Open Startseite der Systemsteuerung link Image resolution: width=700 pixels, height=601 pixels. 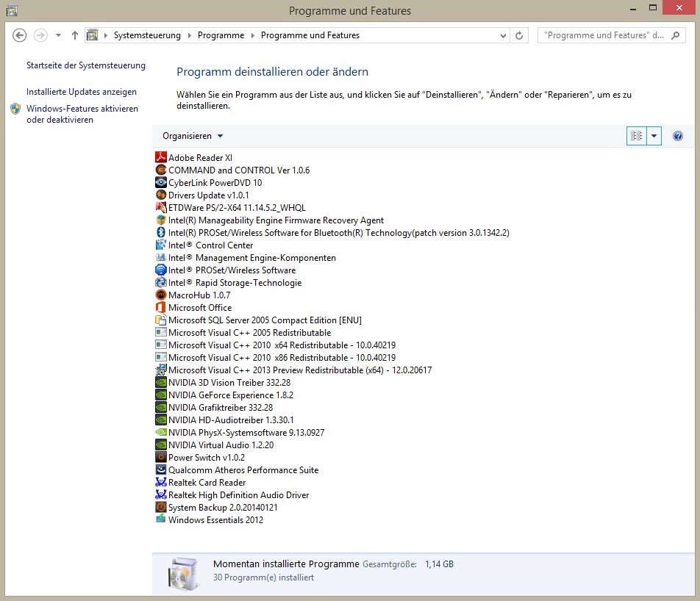[x=86, y=65]
